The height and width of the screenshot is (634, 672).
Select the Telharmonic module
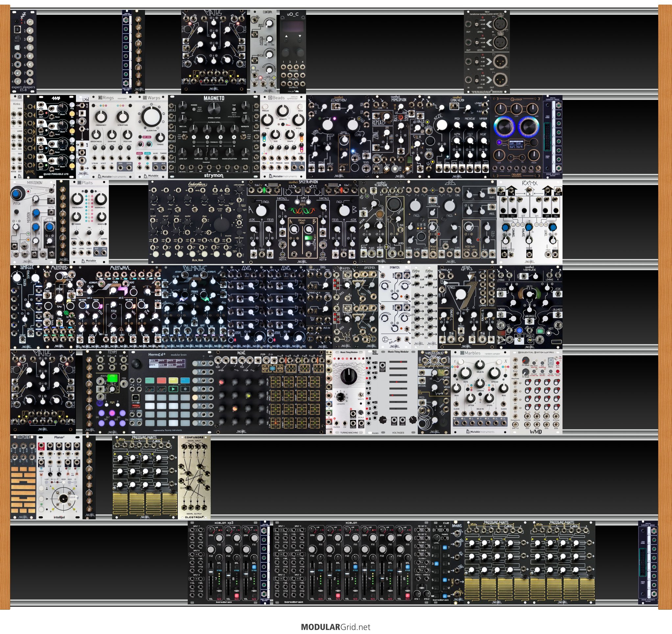click(x=382, y=222)
